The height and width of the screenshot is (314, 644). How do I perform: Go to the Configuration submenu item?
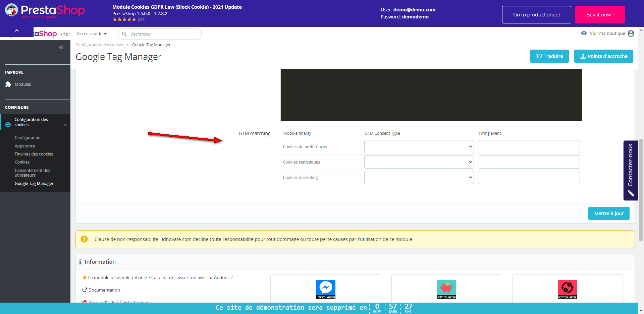(x=28, y=138)
